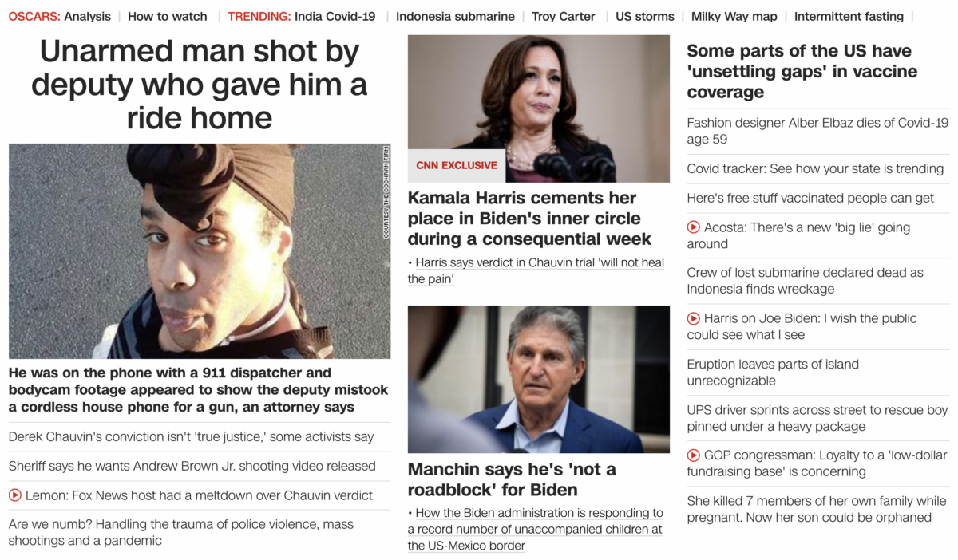
Task: Open 'Unarmed man shot by deputy' headline
Action: (x=200, y=85)
